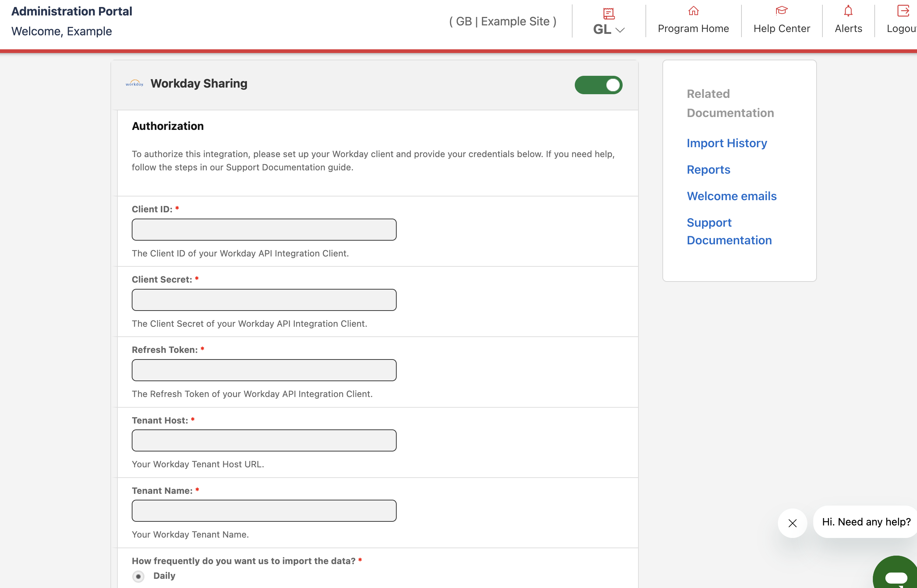The width and height of the screenshot is (917, 588).
Task: Open the Support Documentation sidebar link
Action: click(729, 231)
